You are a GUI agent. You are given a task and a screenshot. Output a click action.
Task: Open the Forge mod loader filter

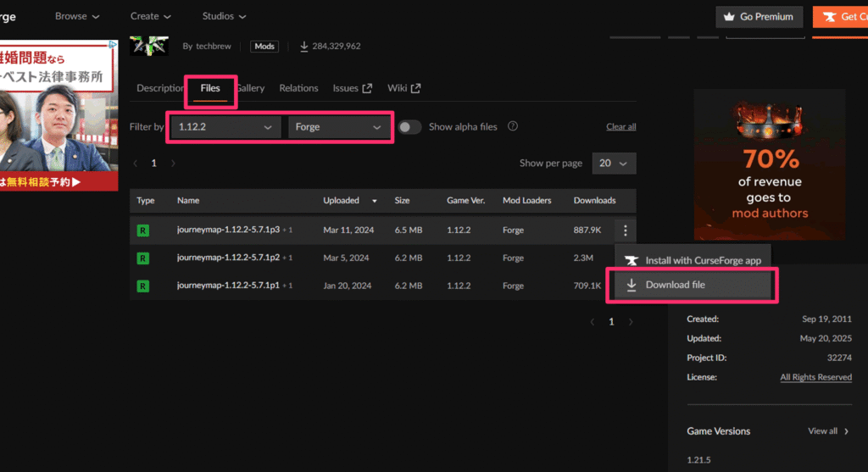(x=338, y=127)
